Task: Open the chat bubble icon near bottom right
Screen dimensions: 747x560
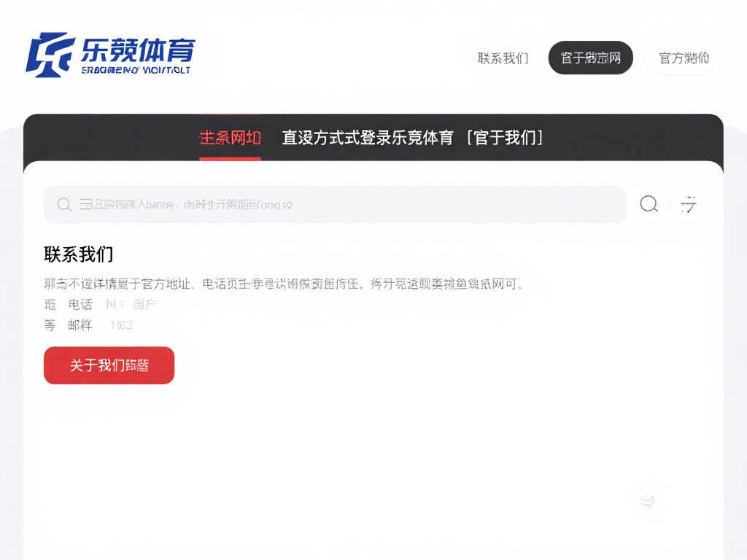Action: tap(647, 502)
